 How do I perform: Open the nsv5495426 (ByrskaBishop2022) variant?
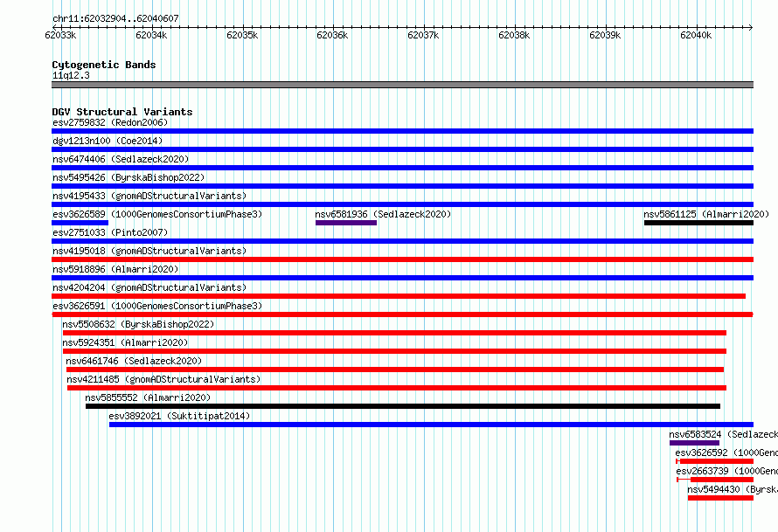pos(129,177)
